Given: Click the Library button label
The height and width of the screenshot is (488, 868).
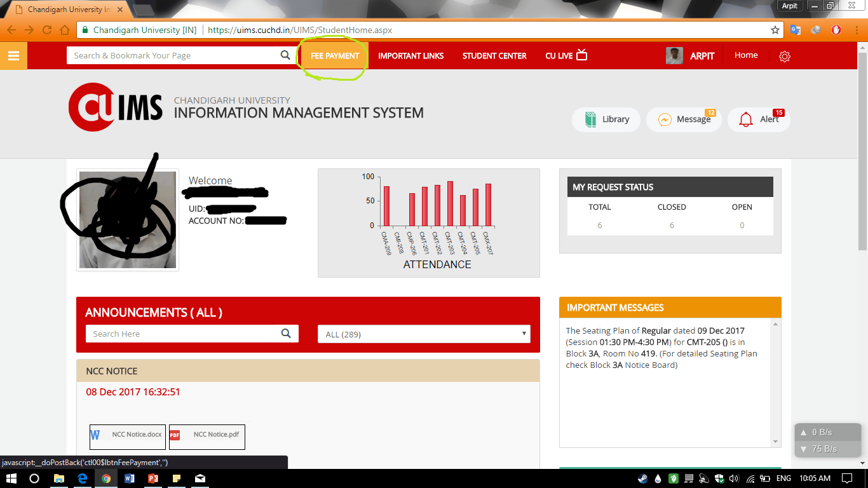Looking at the screenshot, I should 616,119.
